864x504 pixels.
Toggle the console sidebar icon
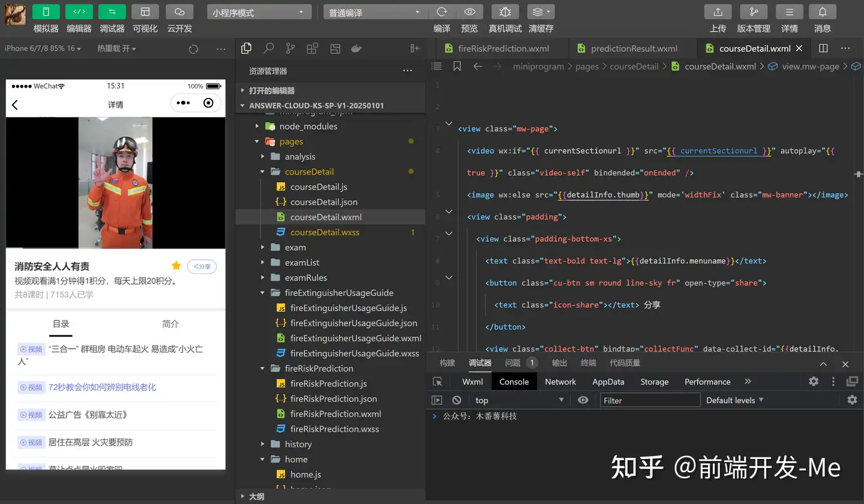tap(437, 400)
